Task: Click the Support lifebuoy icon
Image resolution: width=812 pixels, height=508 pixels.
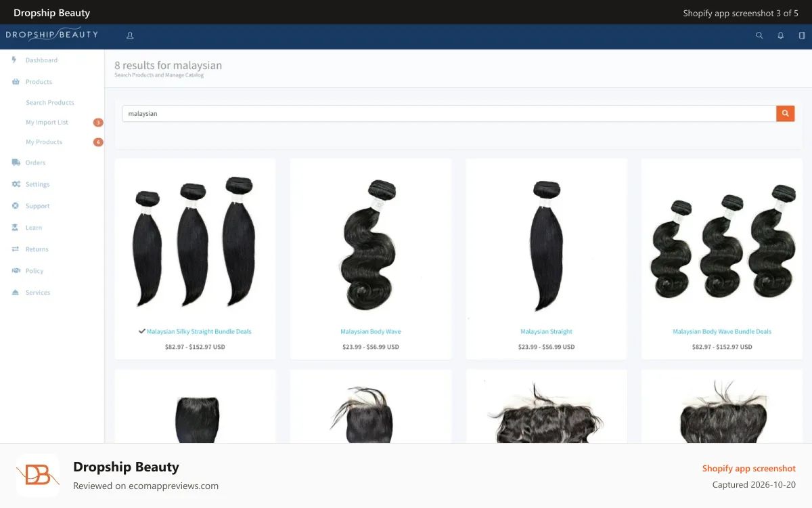Action: [x=16, y=206]
